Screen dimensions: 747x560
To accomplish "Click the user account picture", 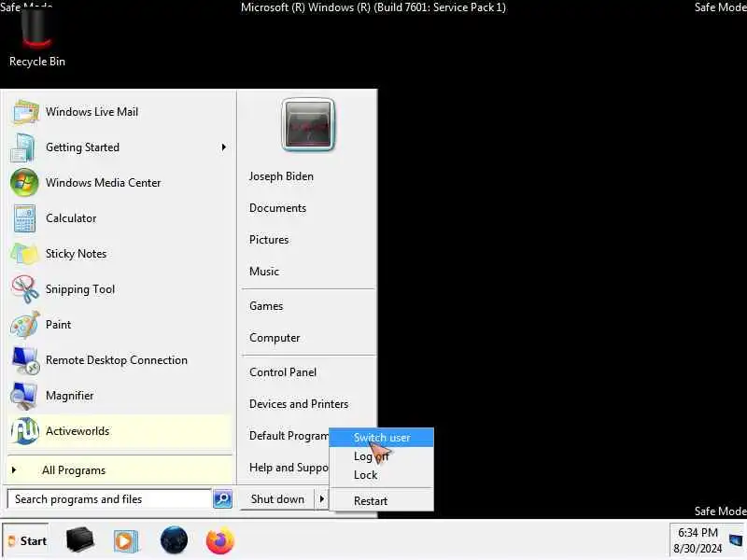I will coord(308,125).
